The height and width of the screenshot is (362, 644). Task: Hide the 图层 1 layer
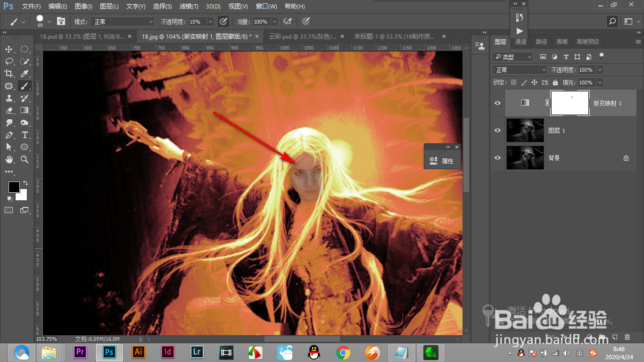coord(497,130)
